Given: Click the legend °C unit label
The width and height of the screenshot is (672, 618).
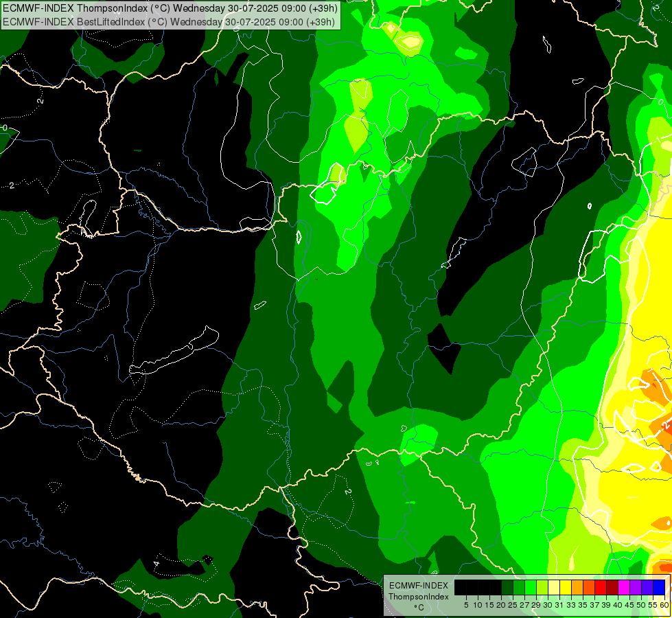Looking at the screenshot, I should click(419, 607).
